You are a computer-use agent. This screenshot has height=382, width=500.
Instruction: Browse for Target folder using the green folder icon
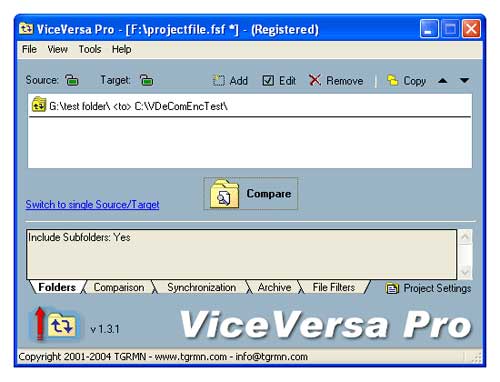click(147, 80)
